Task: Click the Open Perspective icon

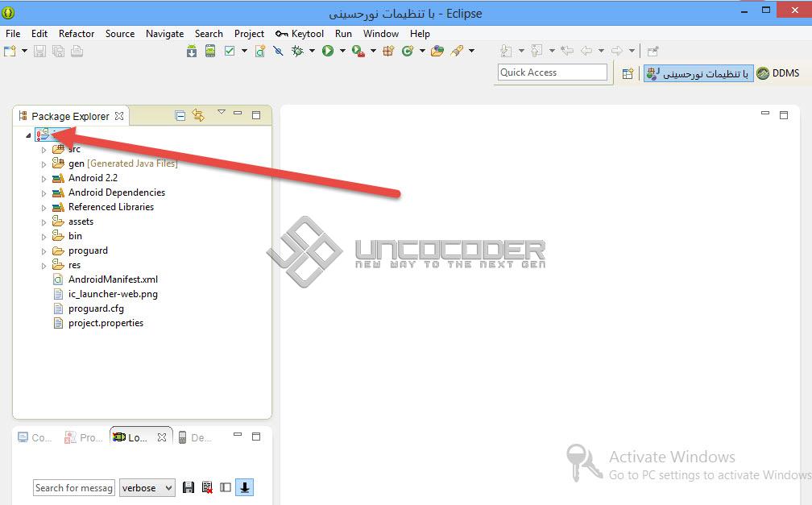Action: tap(628, 73)
